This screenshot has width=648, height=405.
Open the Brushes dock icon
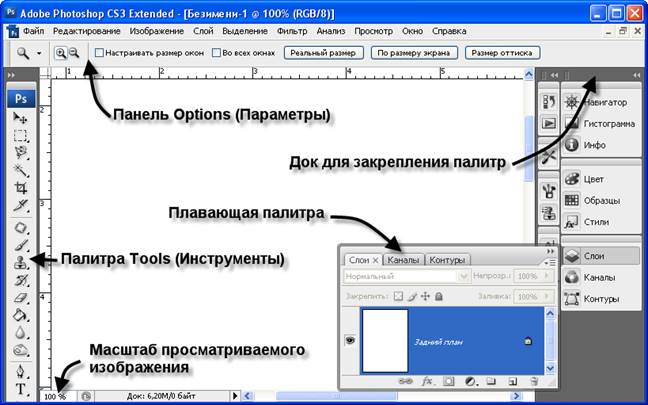(x=549, y=191)
